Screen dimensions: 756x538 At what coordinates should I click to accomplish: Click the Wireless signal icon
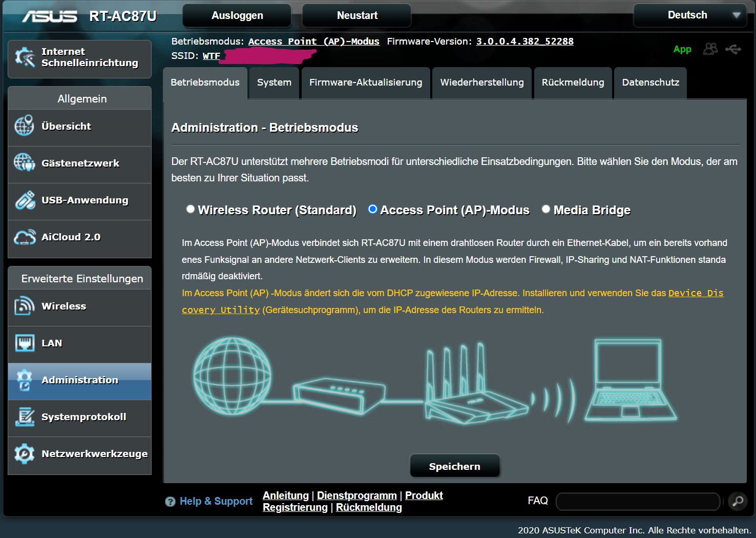24,306
